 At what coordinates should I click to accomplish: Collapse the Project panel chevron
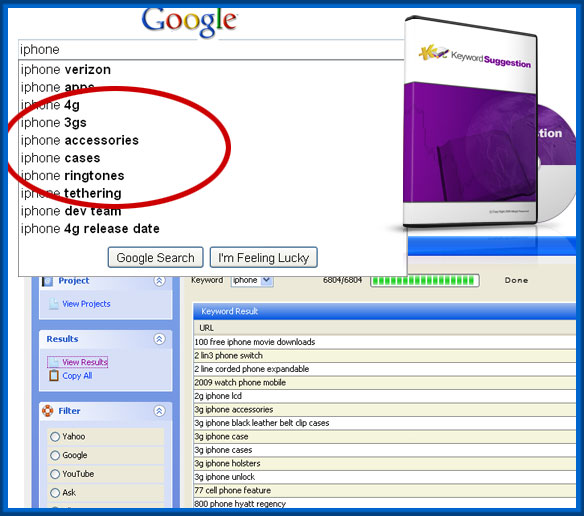click(x=159, y=281)
